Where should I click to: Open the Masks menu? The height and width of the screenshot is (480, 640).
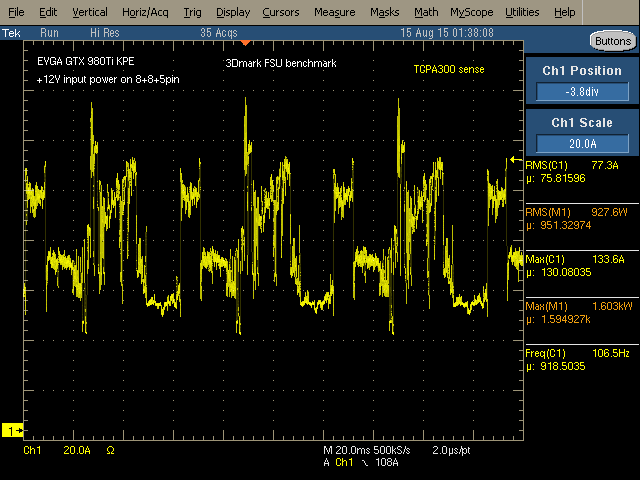tap(384, 13)
